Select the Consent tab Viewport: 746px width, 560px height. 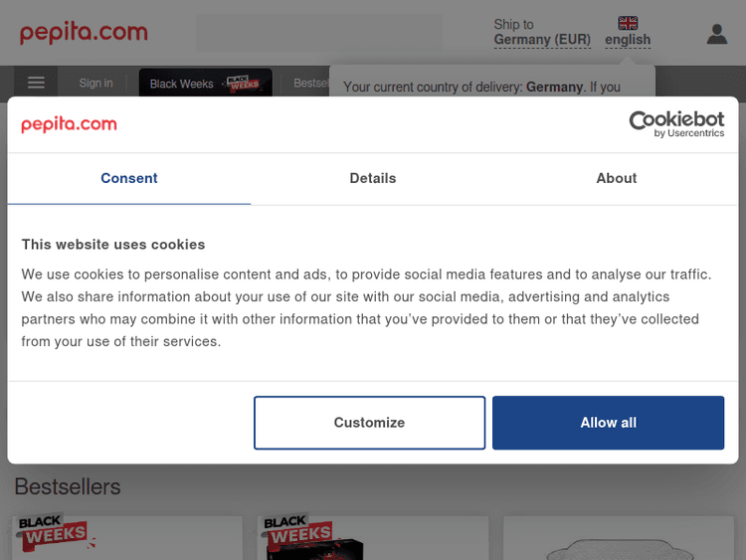pyautogui.click(x=129, y=178)
